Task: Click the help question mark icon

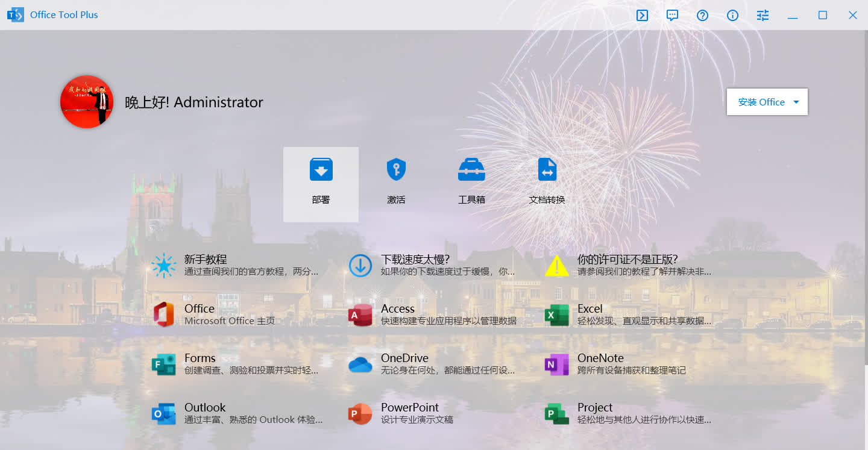Action: coord(702,16)
